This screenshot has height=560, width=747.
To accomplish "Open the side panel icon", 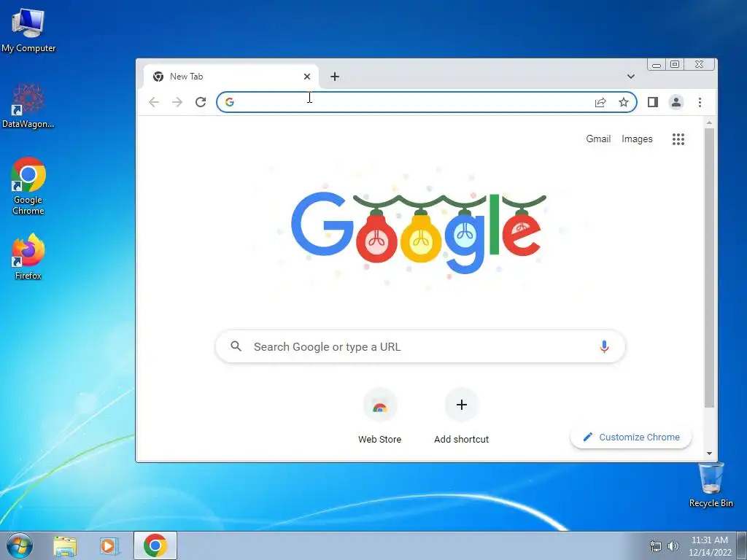I will tap(653, 102).
